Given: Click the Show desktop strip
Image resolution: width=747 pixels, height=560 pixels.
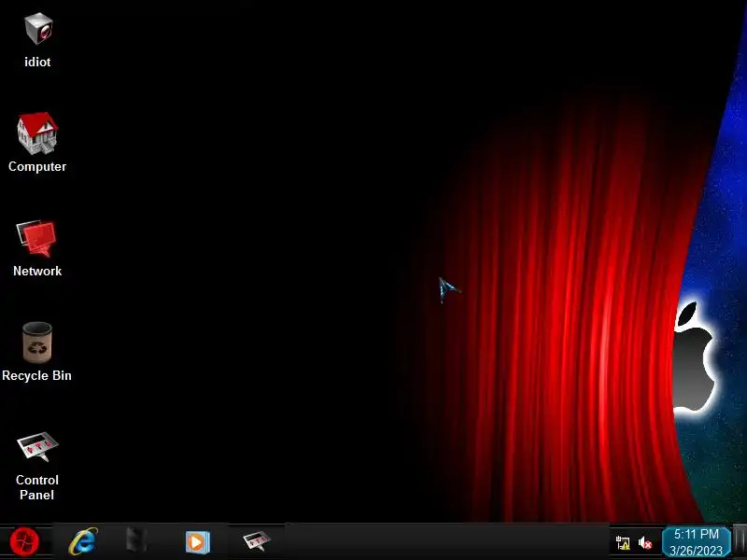Looking at the screenshot, I should [x=740, y=542].
